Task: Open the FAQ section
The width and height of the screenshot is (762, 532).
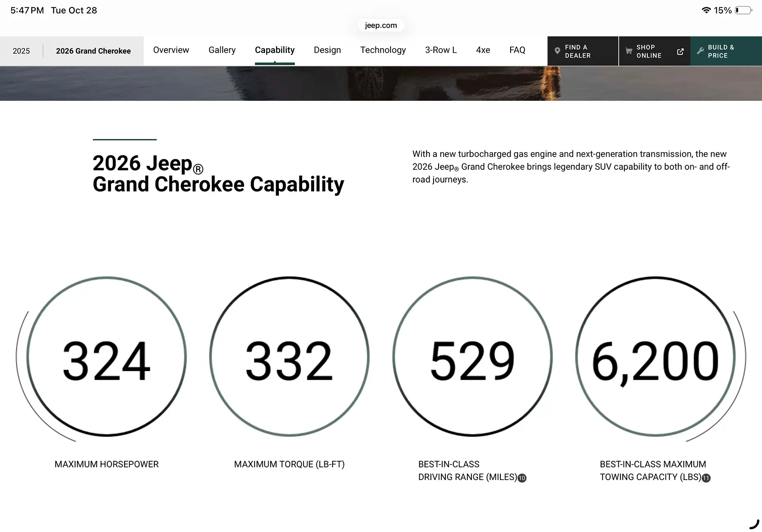Action: [x=517, y=50]
